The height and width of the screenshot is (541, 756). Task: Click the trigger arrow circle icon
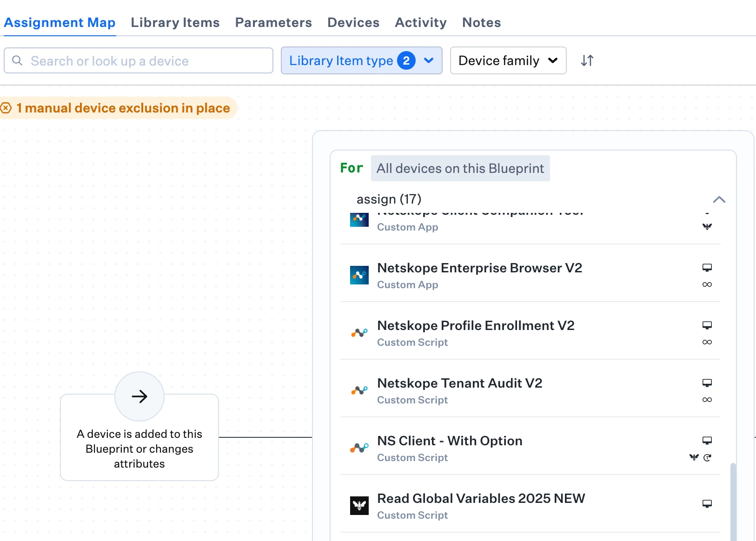point(139,396)
